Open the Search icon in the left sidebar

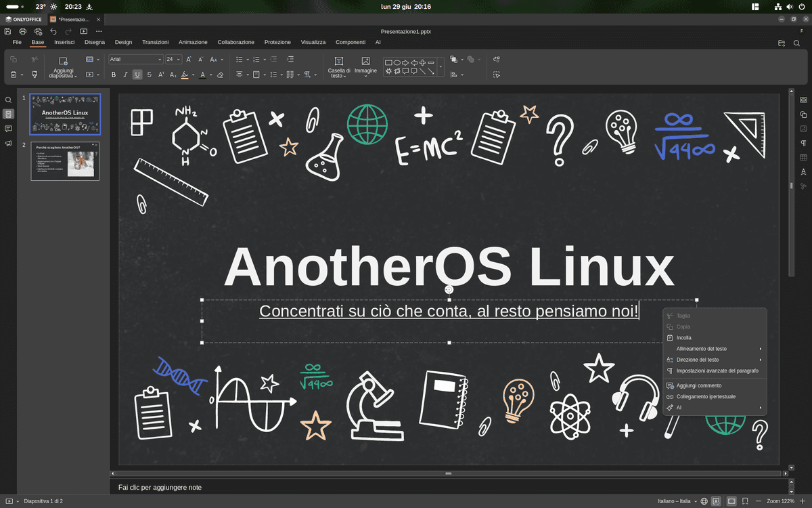pos(8,100)
